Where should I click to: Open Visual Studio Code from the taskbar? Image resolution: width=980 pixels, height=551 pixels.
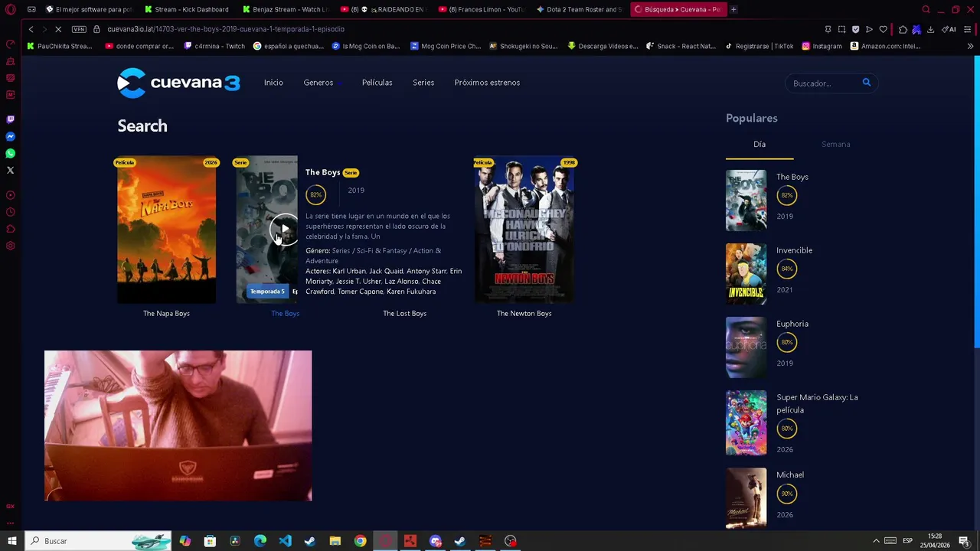[285, 541]
